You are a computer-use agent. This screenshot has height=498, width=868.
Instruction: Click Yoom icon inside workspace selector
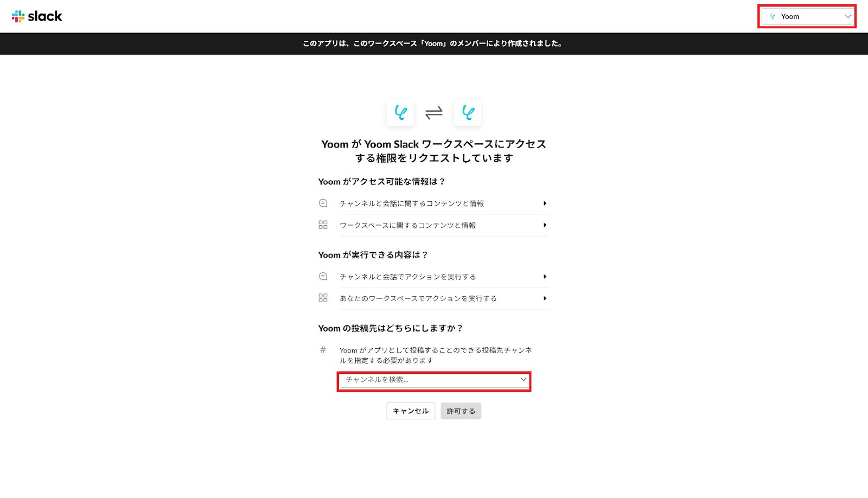click(x=773, y=16)
